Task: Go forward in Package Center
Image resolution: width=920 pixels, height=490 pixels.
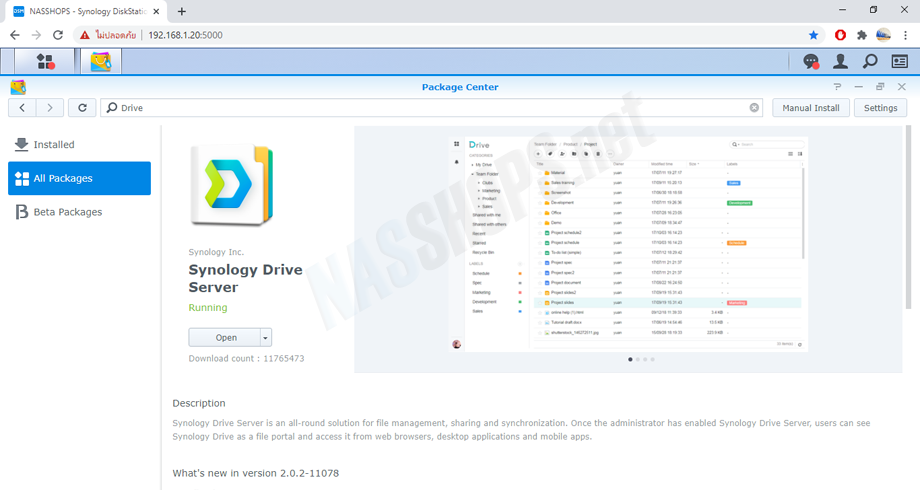Action: 50,107
